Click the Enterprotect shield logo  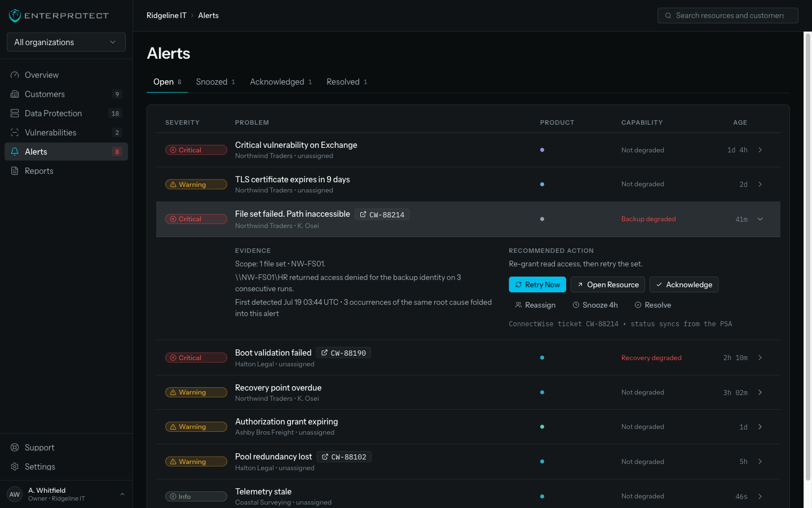point(15,16)
